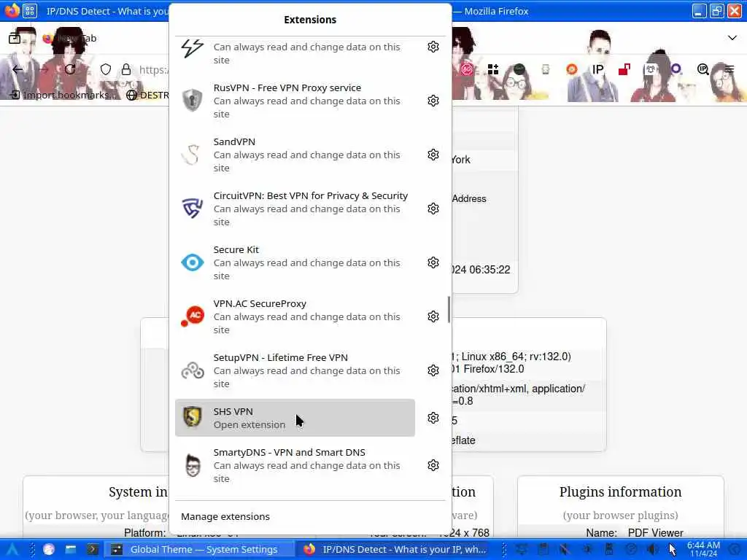Click the dark green round toolbar icon
Image resolution: width=747 pixels, height=560 pixels.
519,69
